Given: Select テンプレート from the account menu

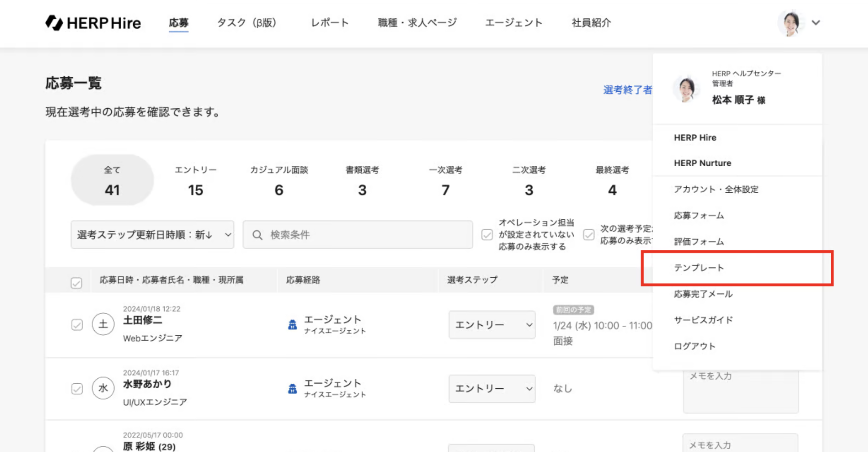Looking at the screenshot, I should tap(699, 268).
